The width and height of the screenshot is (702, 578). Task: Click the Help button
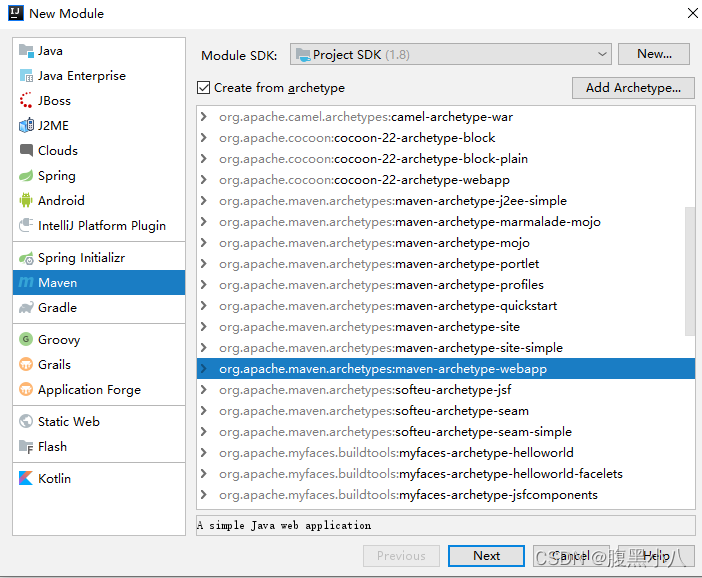coord(656,556)
